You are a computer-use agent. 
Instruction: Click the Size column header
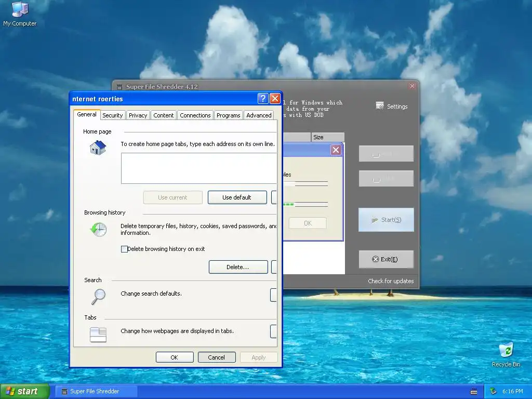click(328, 137)
